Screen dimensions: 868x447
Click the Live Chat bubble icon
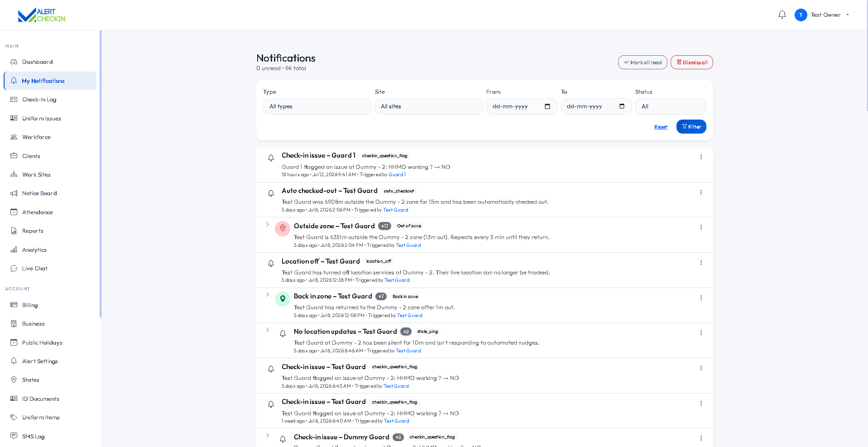[x=14, y=269]
